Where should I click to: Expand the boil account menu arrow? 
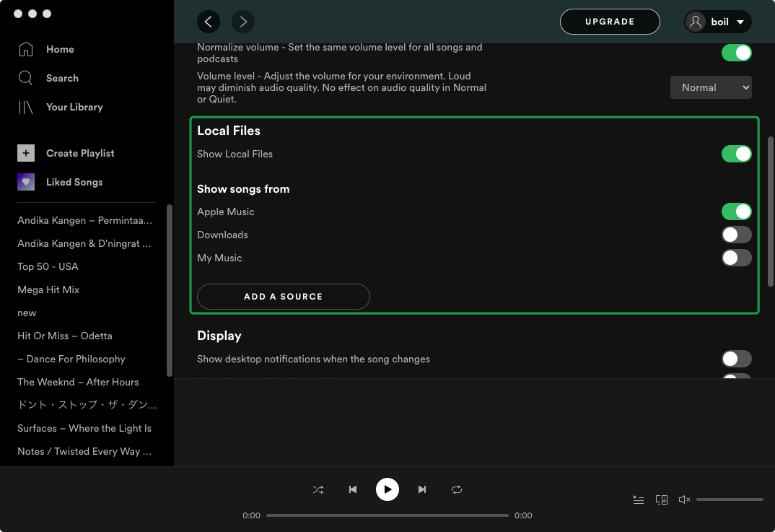tap(740, 22)
